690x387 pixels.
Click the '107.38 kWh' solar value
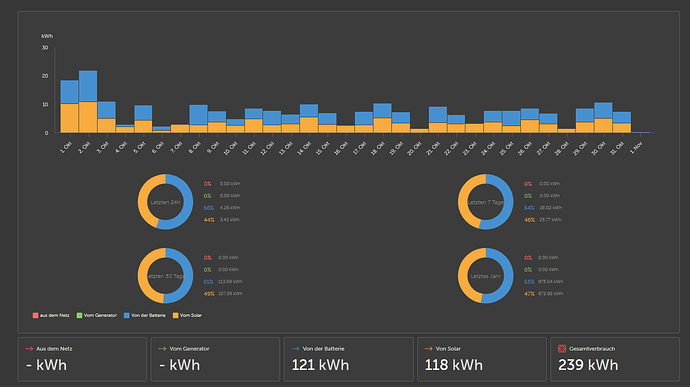(x=230, y=294)
